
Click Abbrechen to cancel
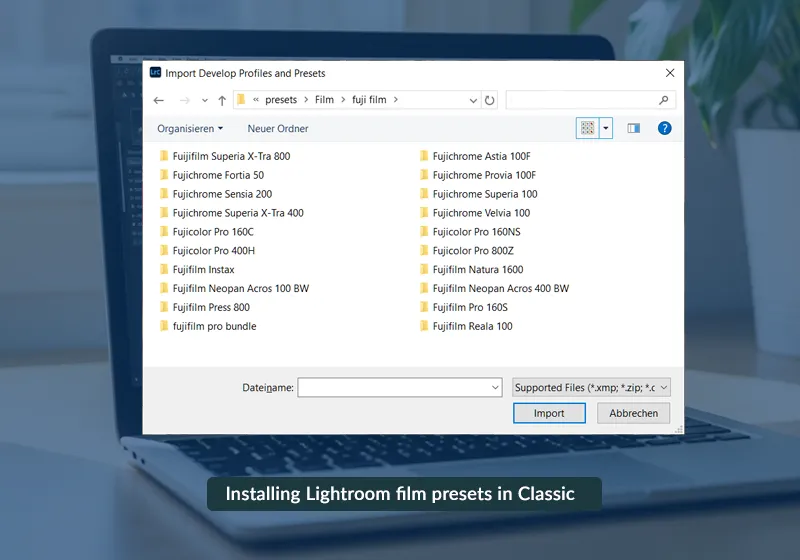[633, 413]
